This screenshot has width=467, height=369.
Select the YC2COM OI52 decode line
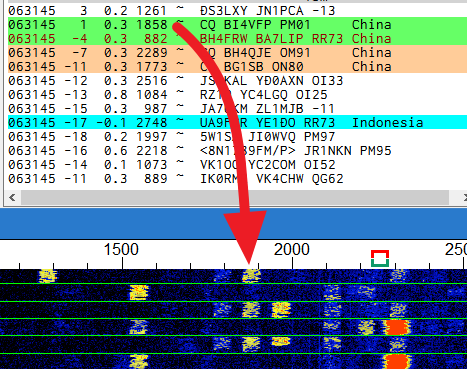[237, 165]
